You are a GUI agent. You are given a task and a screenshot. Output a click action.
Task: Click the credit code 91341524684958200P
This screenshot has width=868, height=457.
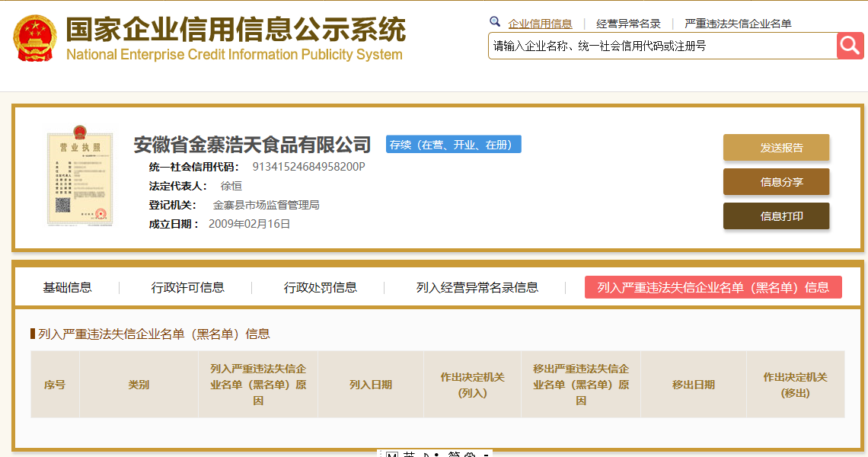[308, 167]
